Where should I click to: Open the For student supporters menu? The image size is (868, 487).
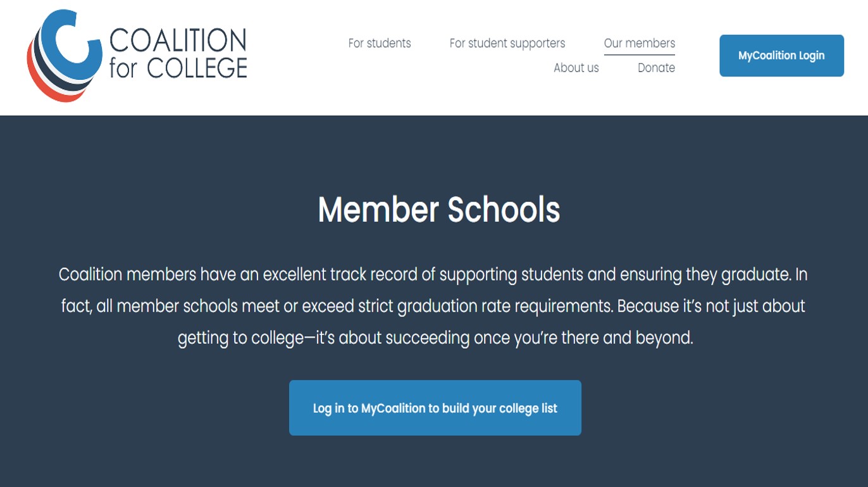coord(507,43)
